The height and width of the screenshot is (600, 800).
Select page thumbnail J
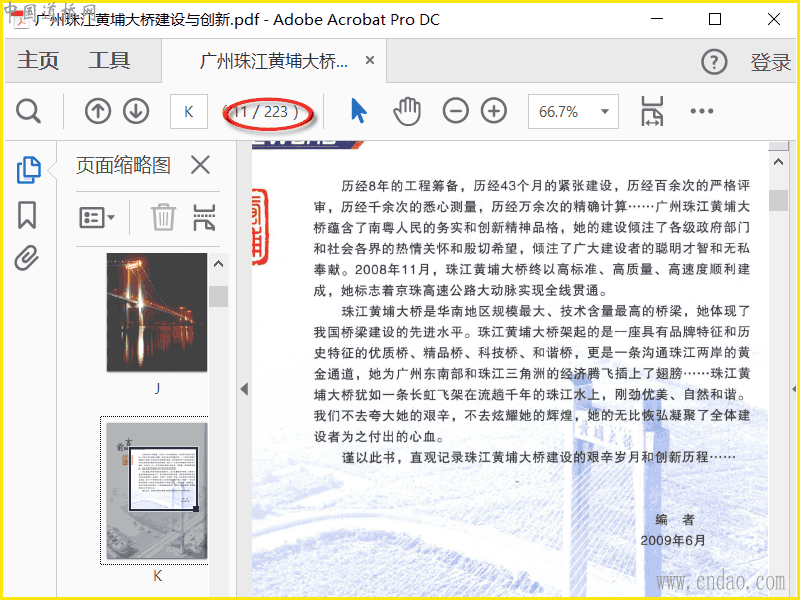coord(157,312)
